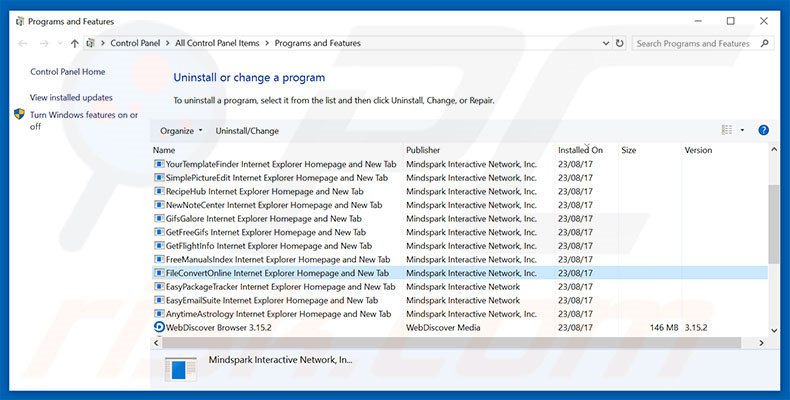This screenshot has height=400, width=790.
Task: Open recent locations dropdown arrow
Action: coord(60,44)
